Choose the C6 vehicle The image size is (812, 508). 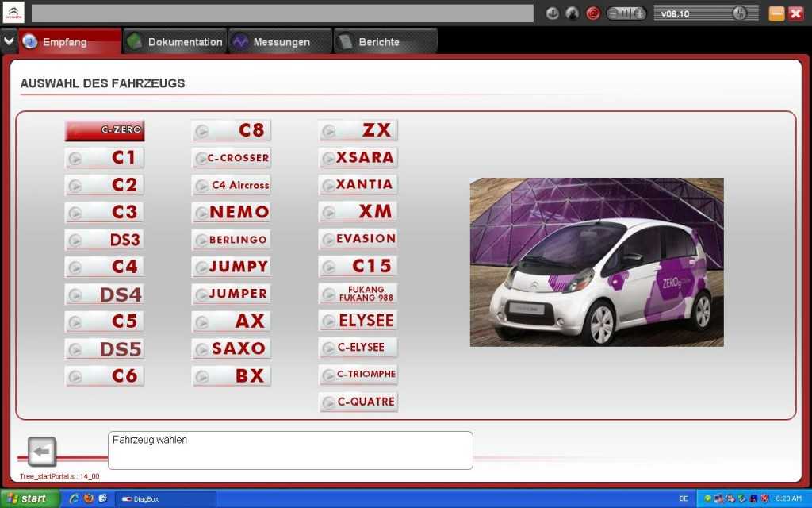click(105, 376)
